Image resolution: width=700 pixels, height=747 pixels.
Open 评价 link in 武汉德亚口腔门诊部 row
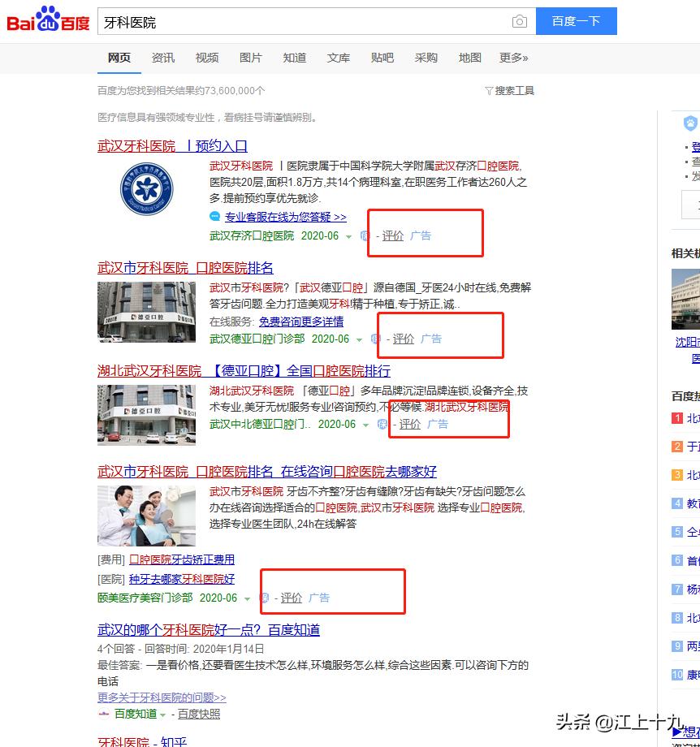click(403, 339)
